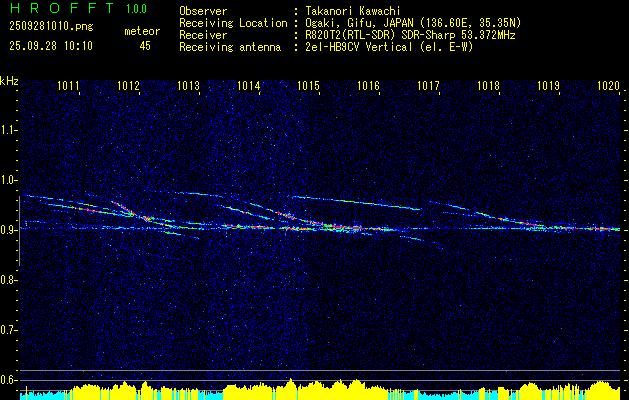
Task: Click the HROFFT title text
Action: (x=61, y=8)
